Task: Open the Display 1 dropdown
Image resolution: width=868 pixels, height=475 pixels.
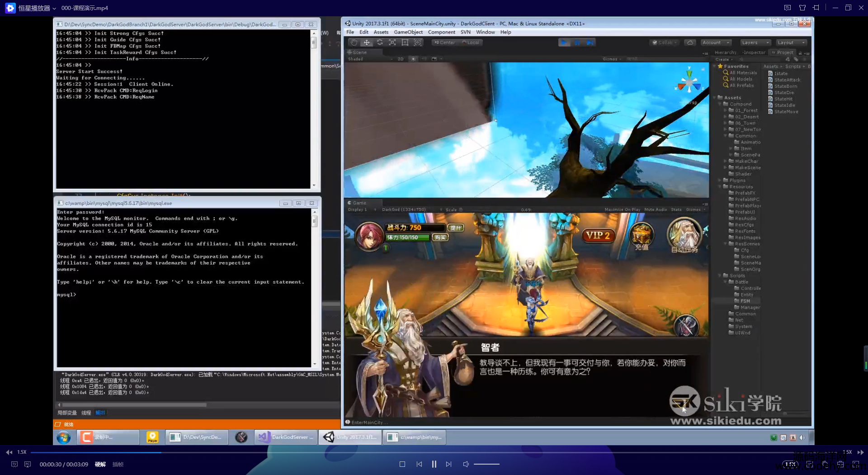Action: point(362,209)
